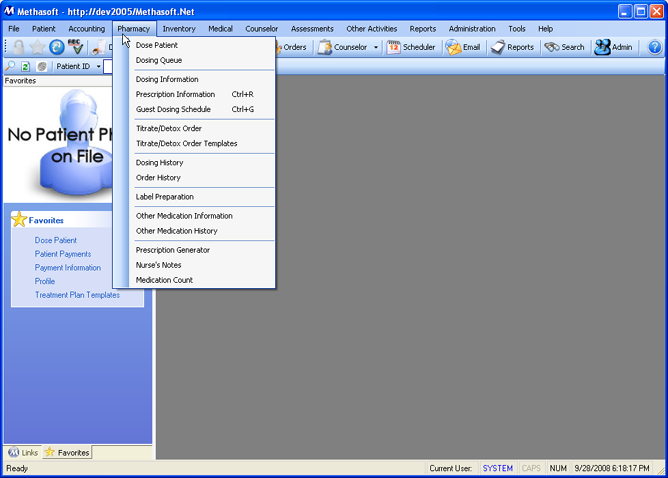This screenshot has width=668, height=478.
Task: Open the Reports menu in menu bar
Action: 423,29
